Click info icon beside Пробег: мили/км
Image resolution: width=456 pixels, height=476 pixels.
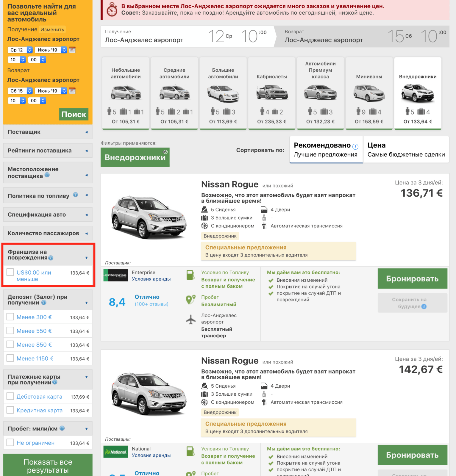(62, 428)
